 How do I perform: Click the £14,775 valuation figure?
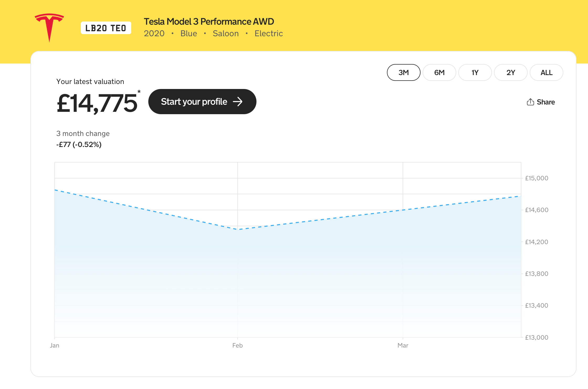point(97,103)
